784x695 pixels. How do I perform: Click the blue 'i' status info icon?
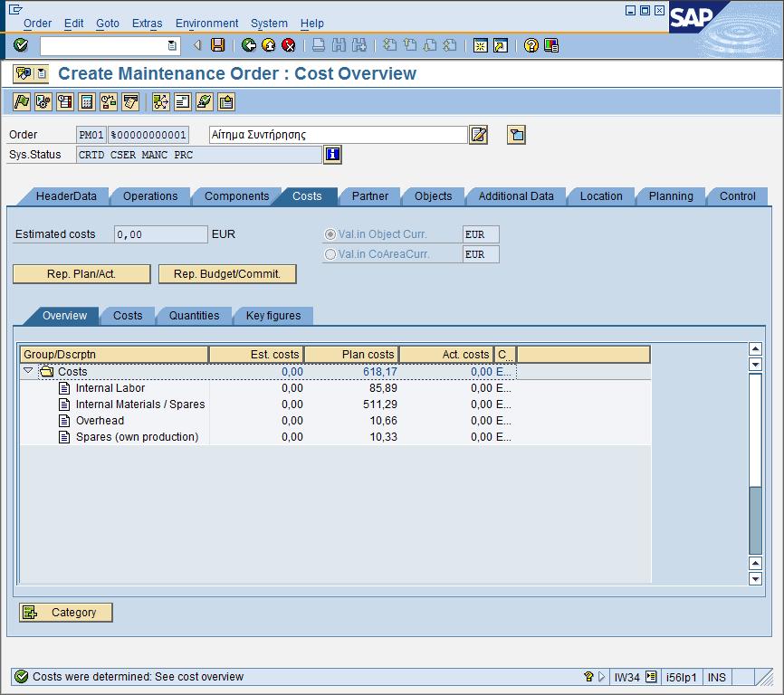click(332, 155)
